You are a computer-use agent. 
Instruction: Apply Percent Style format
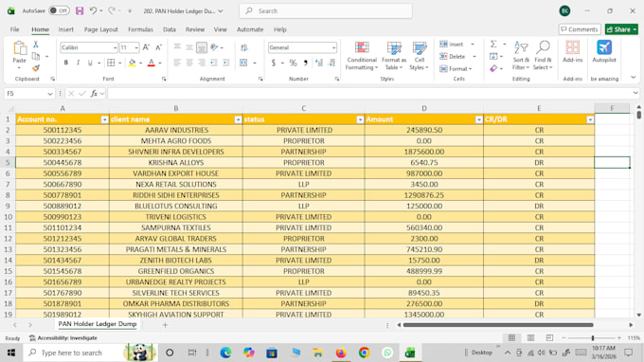click(x=293, y=63)
